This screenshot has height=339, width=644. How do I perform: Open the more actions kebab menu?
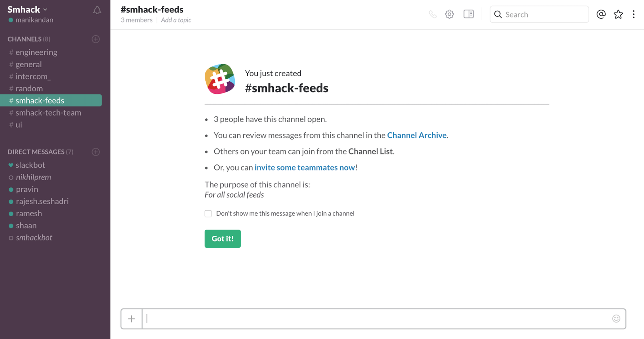(634, 14)
